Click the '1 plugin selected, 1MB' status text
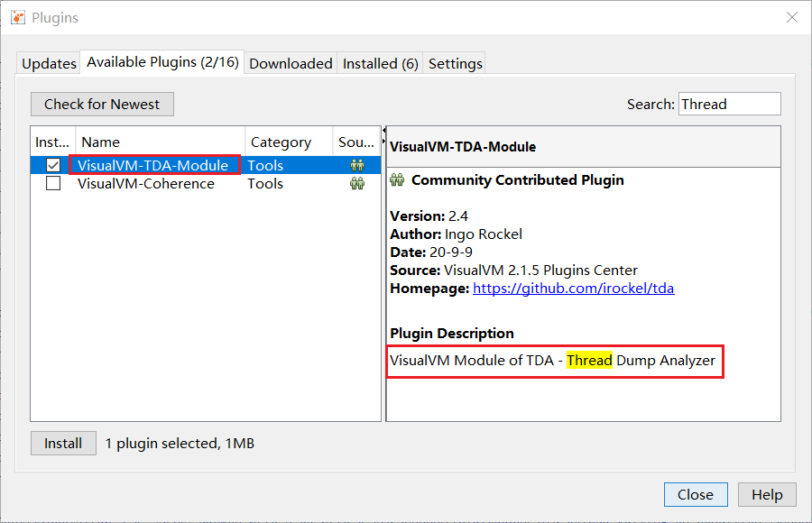Viewport: 812px width, 523px height. pyautogui.click(x=180, y=444)
